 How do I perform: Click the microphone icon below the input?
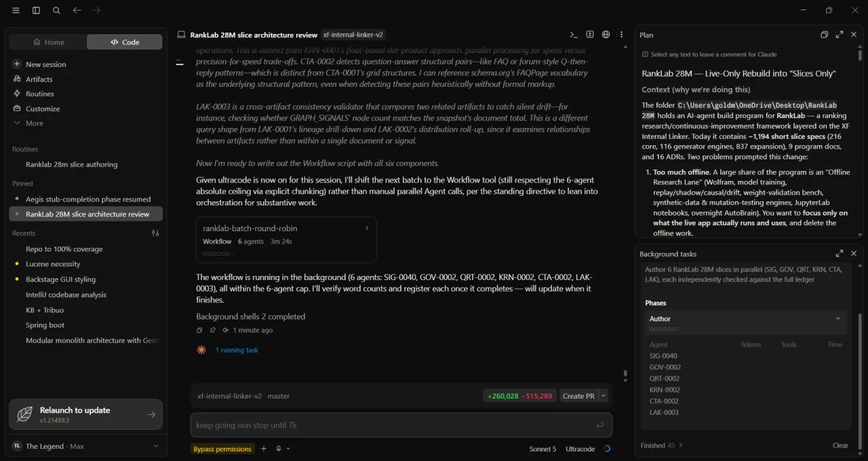279,449
